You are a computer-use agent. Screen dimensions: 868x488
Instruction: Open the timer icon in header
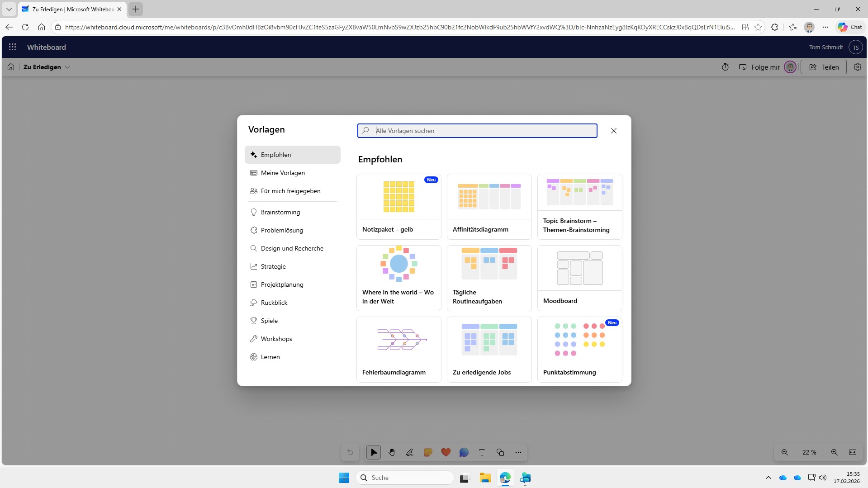click(x=725, y=67)
